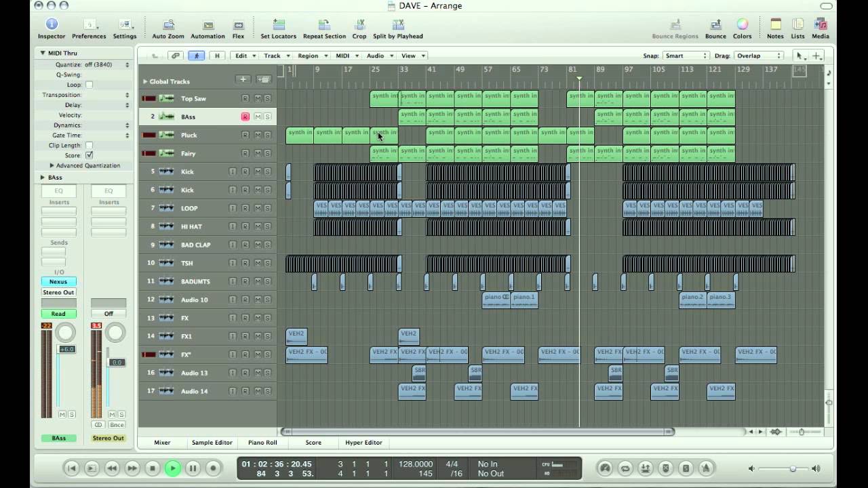Collapse the MIDI Thru section
This screenshot has width=868, height=488.
click(43, 53)
